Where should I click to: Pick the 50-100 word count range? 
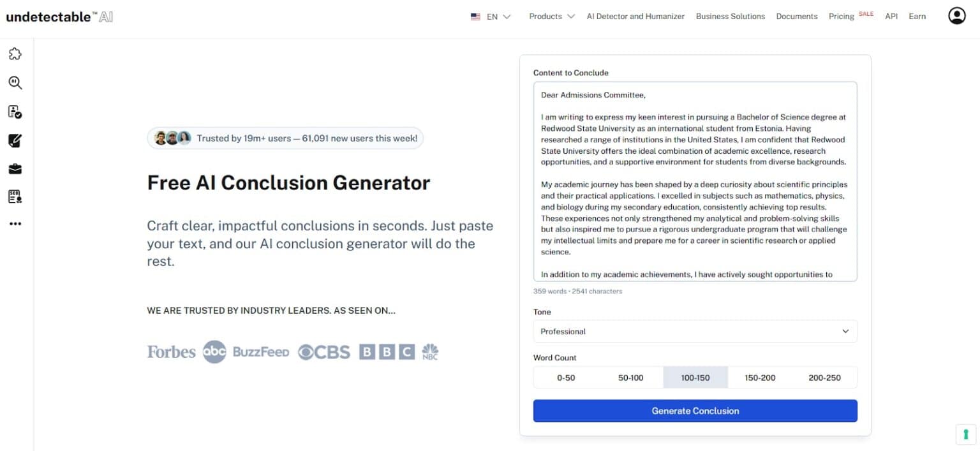631,378
